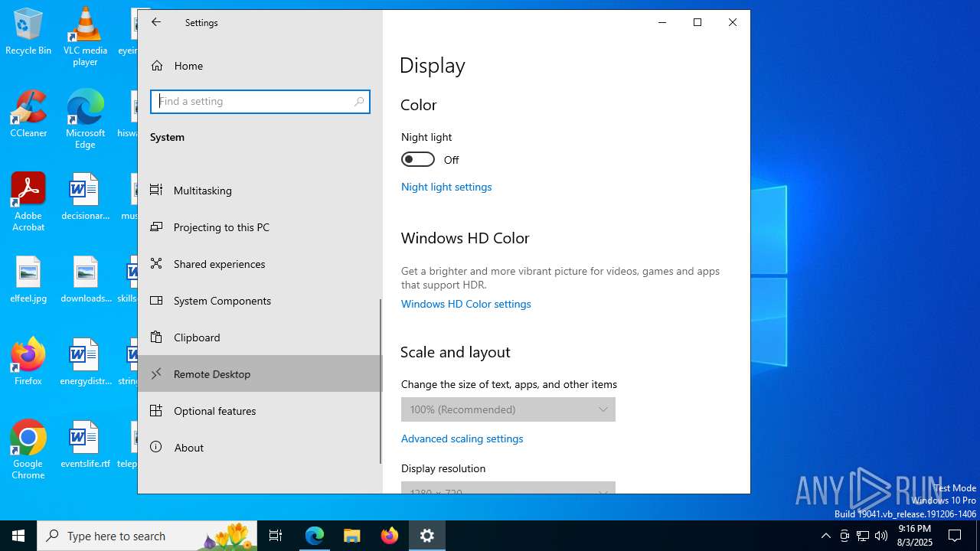Open the network tray icon
Viewport: 980px width, 551px height.
(x=863, y=536)
